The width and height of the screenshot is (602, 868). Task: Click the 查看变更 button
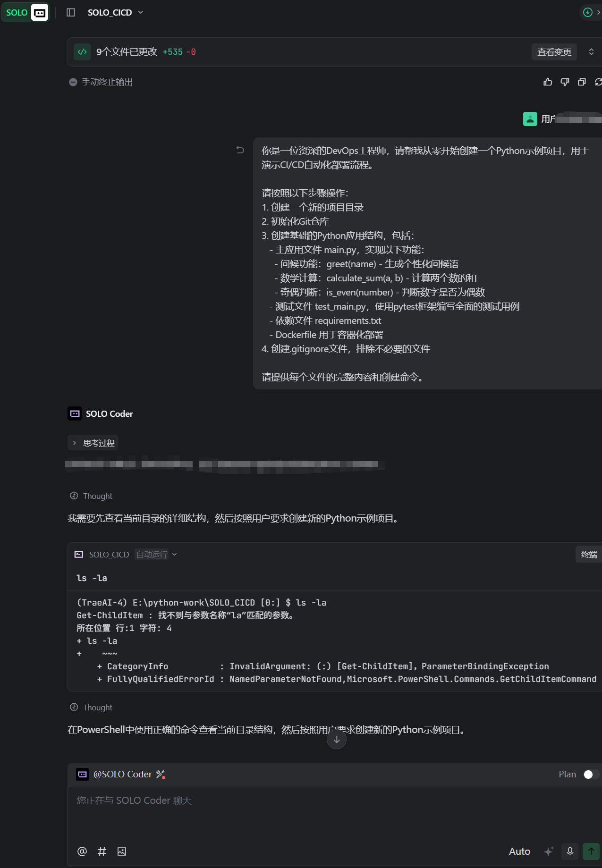click(x=554, y=52)
